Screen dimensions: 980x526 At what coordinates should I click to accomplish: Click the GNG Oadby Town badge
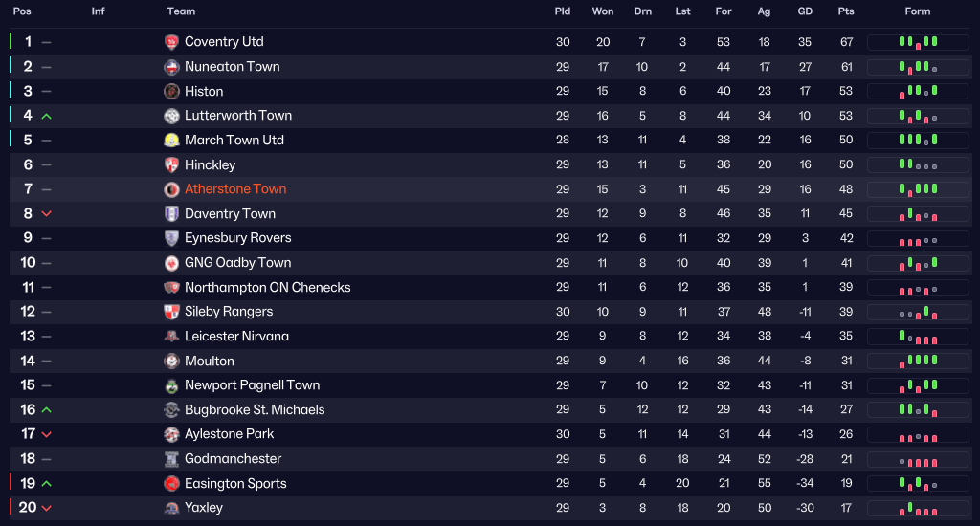pos(172,263)
